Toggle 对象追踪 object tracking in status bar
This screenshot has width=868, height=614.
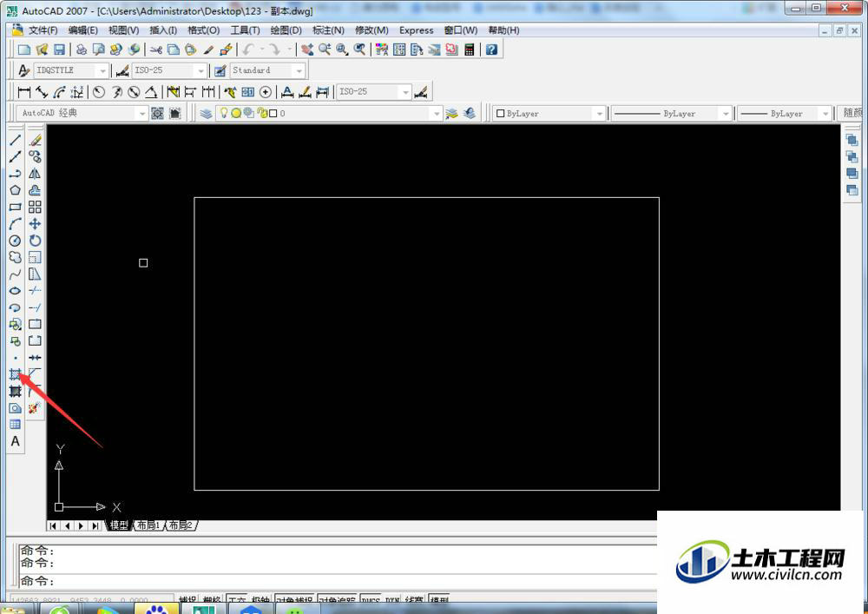tap(338, 600)
